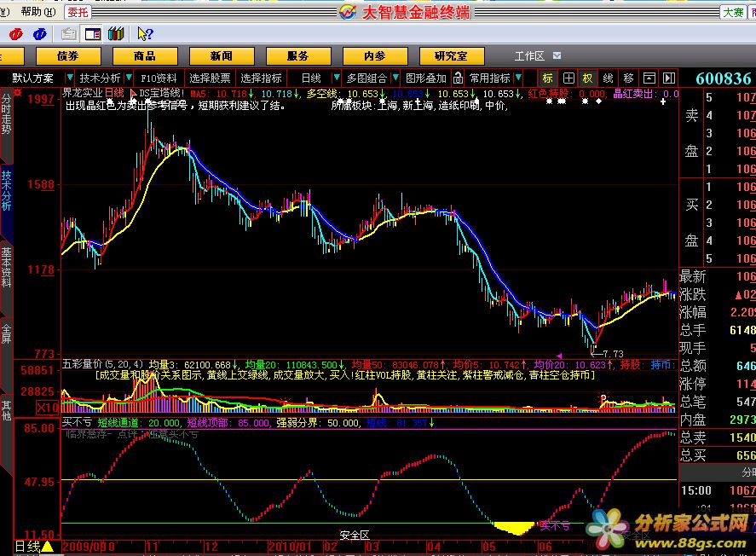
Task: Open the 默认方案 dropdown arrow
Action: click(x=69, y=77)
